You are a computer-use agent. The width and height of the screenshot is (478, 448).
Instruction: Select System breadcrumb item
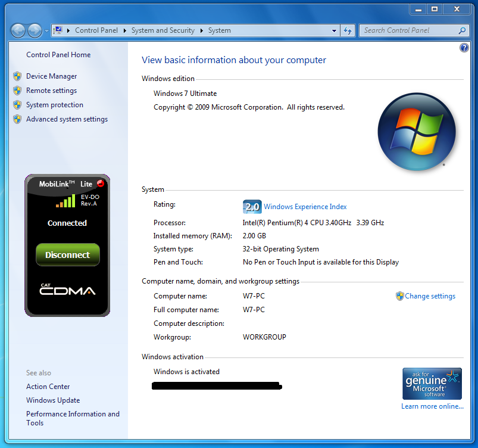[220, 30]
